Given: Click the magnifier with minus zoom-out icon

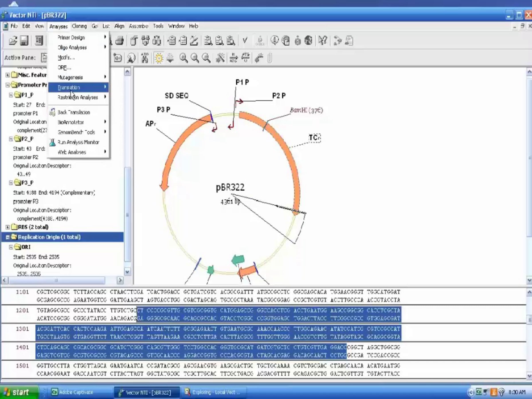Looking at the screenshot, I should 195,58.
